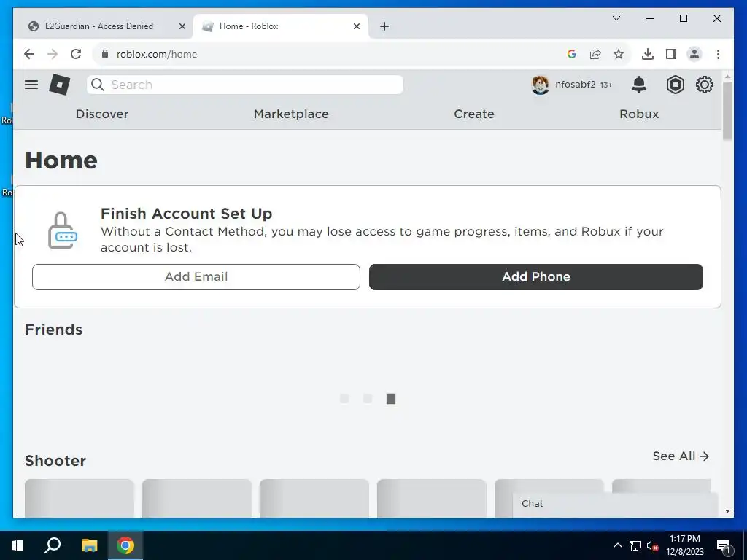Open the Windows notification center
Image resolution: width=747 pixels, height=560 pixels.
pyautogui.click(x=724, y=546)
